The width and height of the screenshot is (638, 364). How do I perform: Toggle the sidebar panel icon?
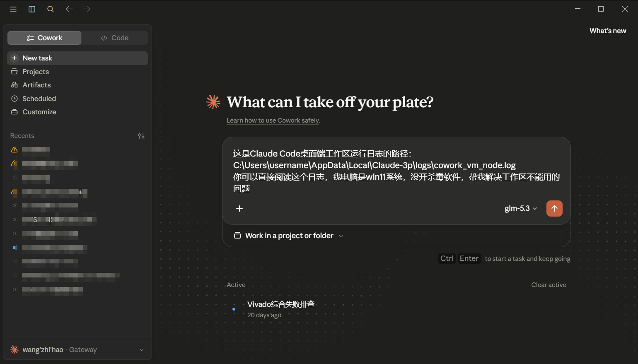click(x=32, y=9)
